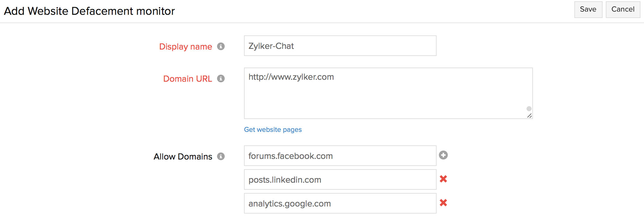
Task: Show info icon next to Domain URL
Action: click(x=221, y=78)
